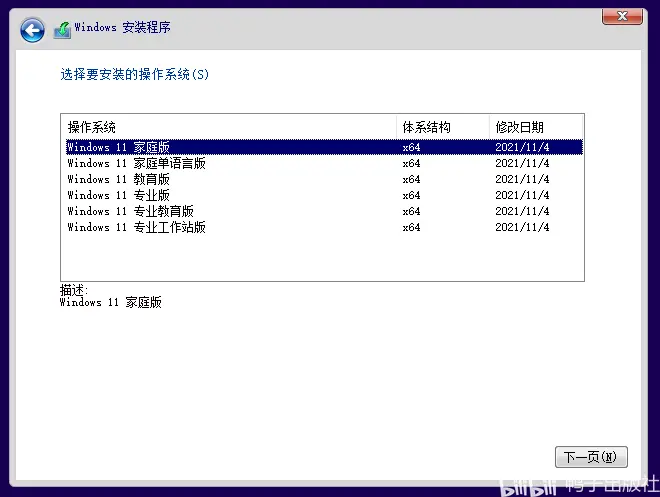The height and width of the screenshot is (497, 660).
Task: Click the 修改日期 column header
Action: point(536,127)
